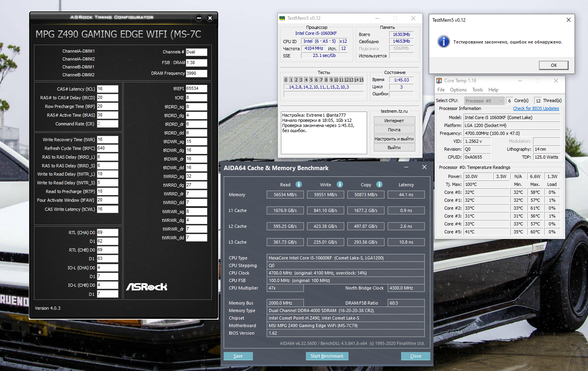Click OK in the TestMem5 dialog
This screenshot has height=371, width=588.
click(x=554, y=65)
